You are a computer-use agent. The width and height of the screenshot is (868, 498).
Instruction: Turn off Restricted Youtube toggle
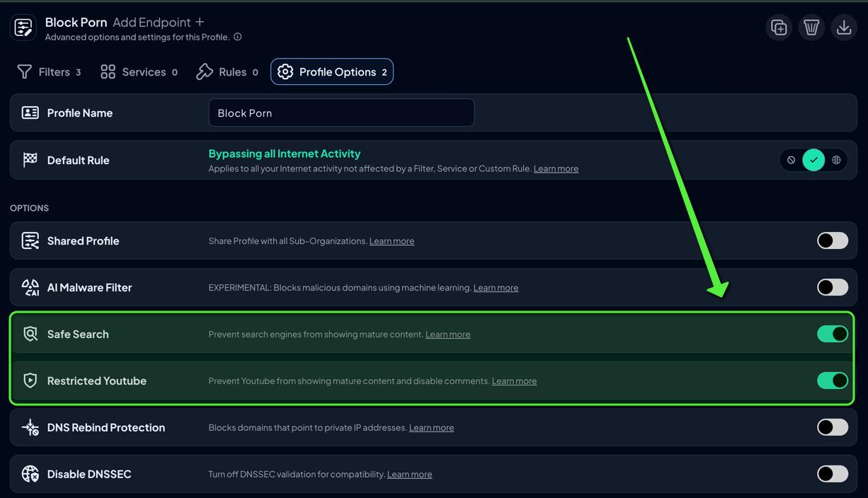(832, 381)
